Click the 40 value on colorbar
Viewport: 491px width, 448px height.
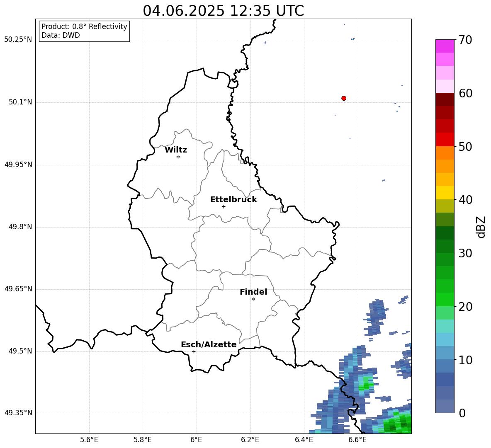[x=466, y=200]
